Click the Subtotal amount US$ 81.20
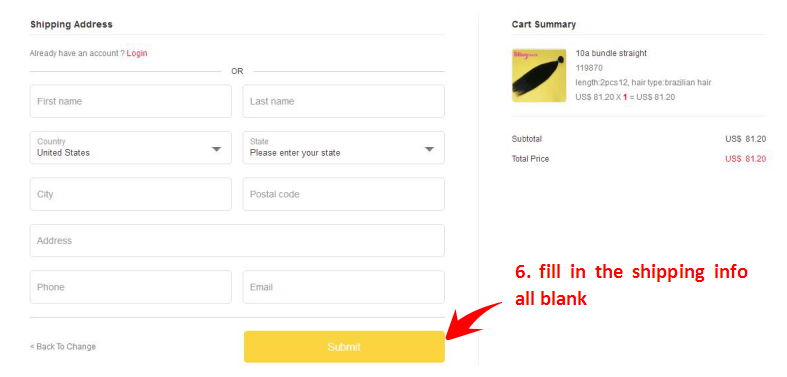Viewport: 787px width, 377px height. tap(745, 139)
